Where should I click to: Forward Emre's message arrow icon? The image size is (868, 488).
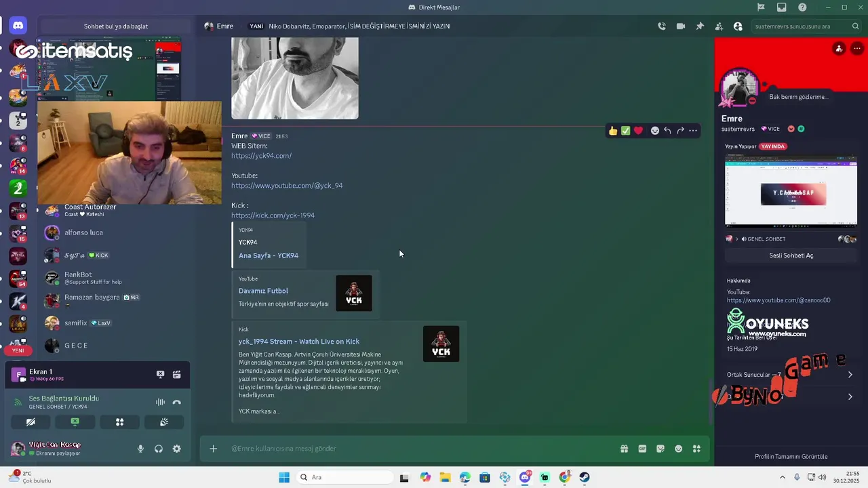point(680,131)
